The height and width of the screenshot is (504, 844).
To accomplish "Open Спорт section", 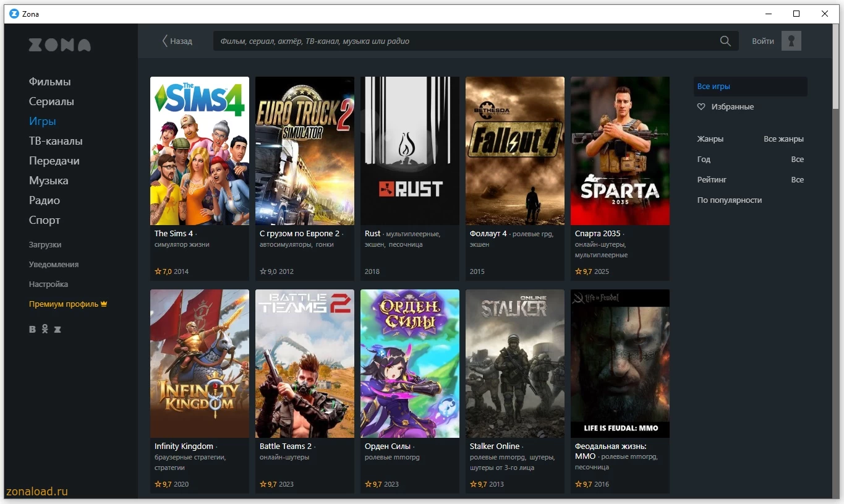I will coord(45,220).
